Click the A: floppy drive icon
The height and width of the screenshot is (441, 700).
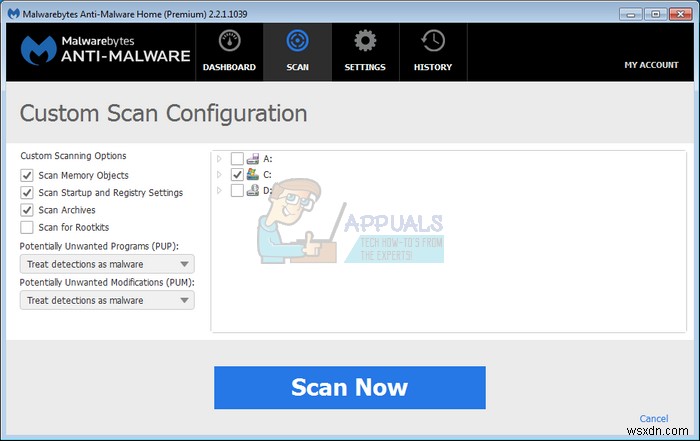coord(253,158)
